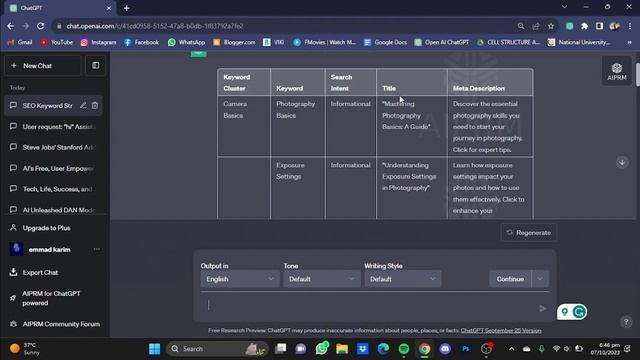Open the AIPRM panel icon
Image resolution: width=640 pixels, height=360 pixels.
coord(616,71)
